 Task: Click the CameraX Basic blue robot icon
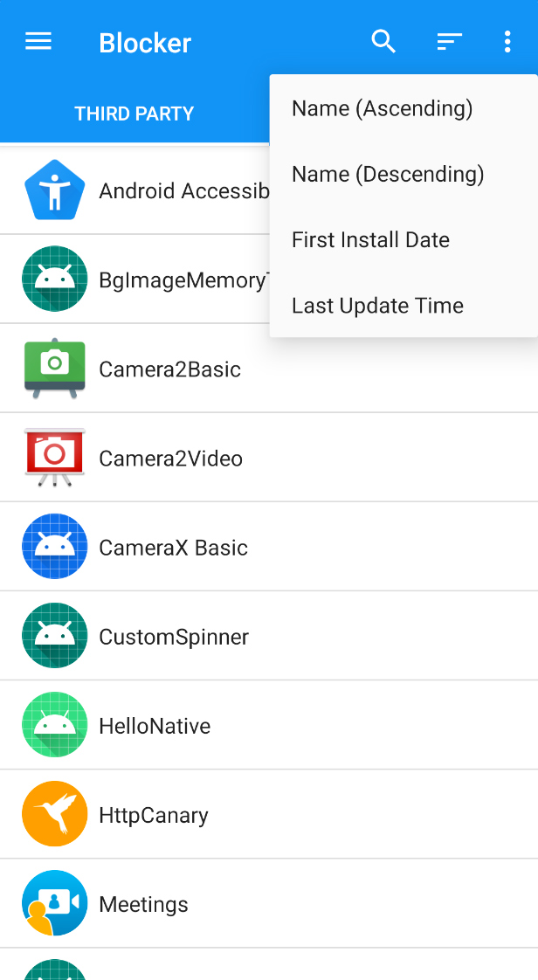[x=54, y=546]
